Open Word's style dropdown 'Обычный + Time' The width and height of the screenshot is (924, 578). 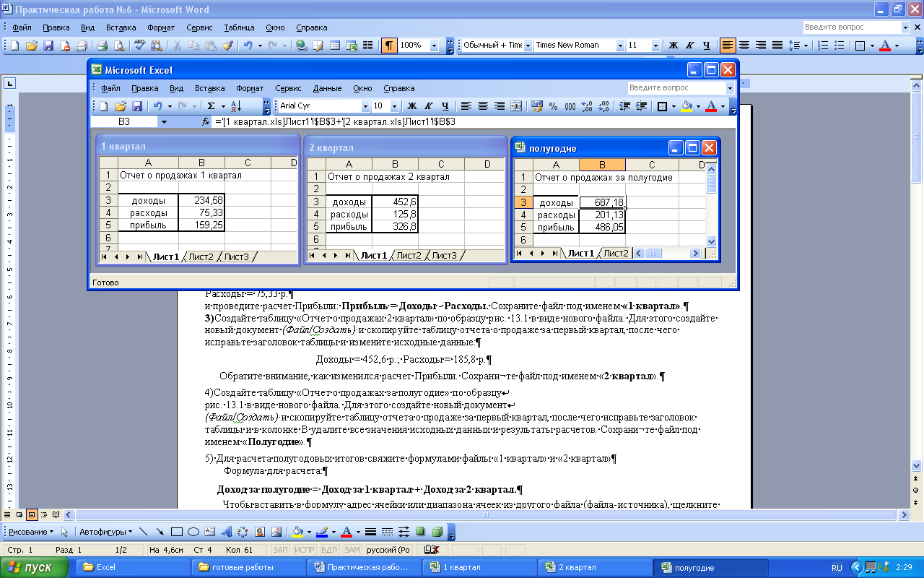coord(527,45)
